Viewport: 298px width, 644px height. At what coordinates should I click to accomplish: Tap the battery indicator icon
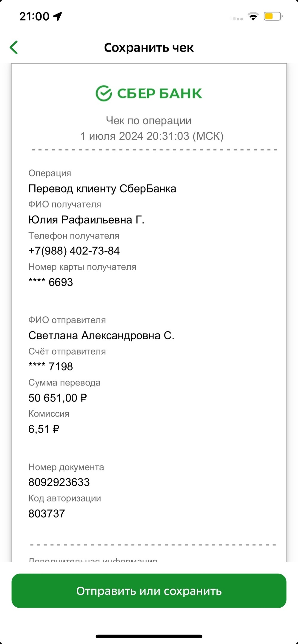coord(273,16)
